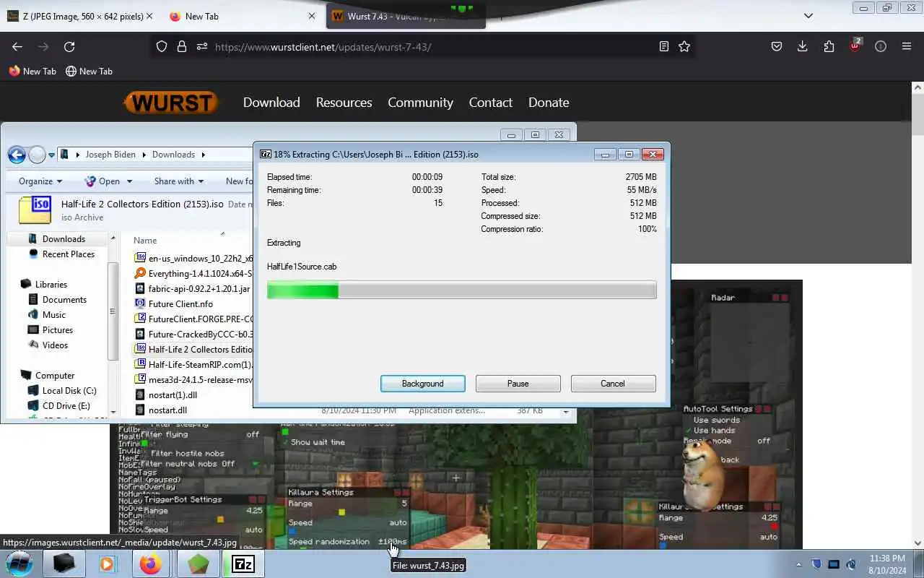The height and width of the screenshot is (578, 924).
Task: Open the Download menu on Wurst site
Action: (271, 103)
